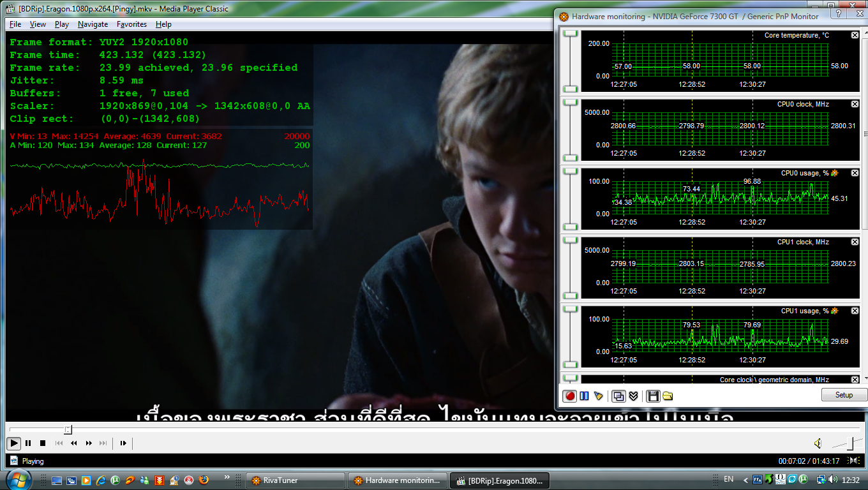Screen dimensions: 868x490
Task: Click the EN language indicator
Action: [x=728, y=479]
